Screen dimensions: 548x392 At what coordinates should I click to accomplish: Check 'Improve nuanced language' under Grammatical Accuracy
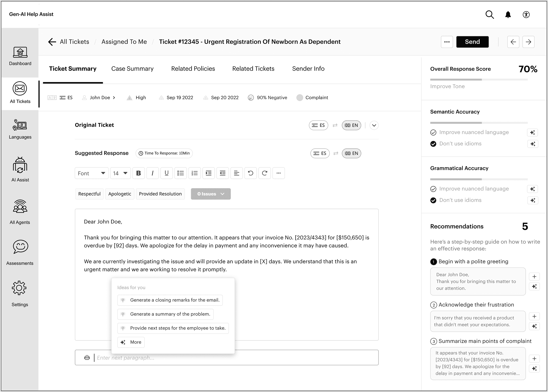433,189
